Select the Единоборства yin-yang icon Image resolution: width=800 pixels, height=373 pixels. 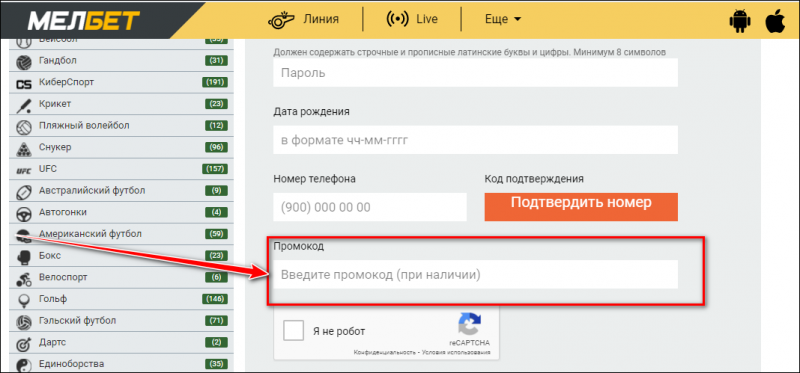coord(24,365)
